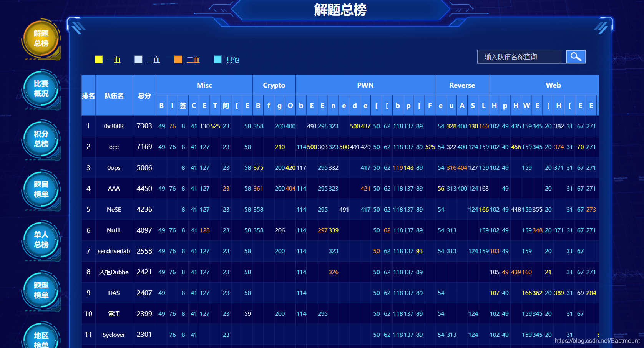Click the yellow 210 score in eee row
The height and width of the screenshot is (348, 644).
(x=280, y=147)
